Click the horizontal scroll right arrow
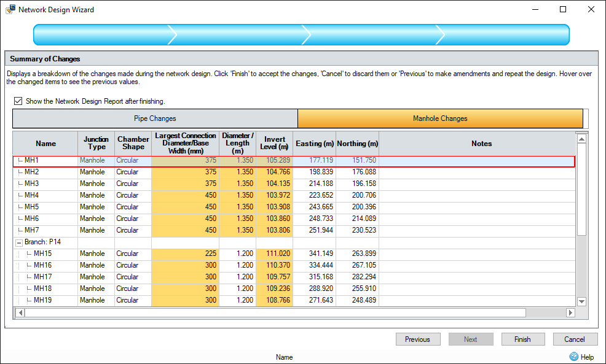This screenshot has width=606, height=364. coord(570,312)
